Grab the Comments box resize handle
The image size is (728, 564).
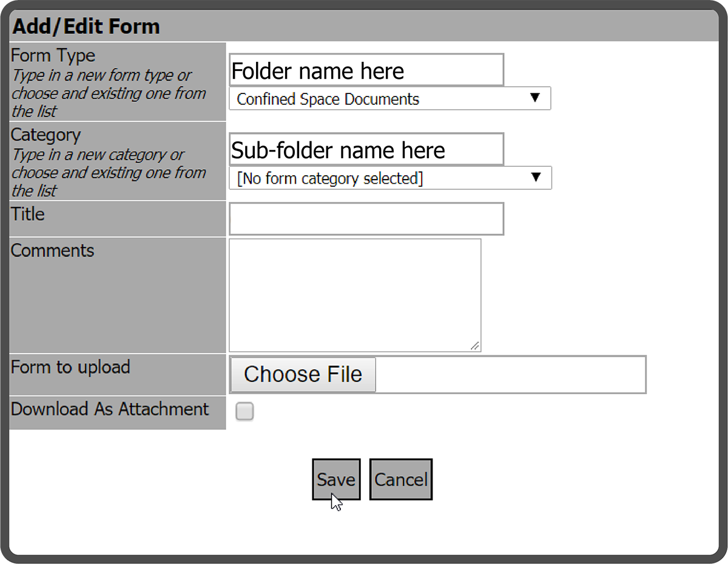(x=475, y=346)
